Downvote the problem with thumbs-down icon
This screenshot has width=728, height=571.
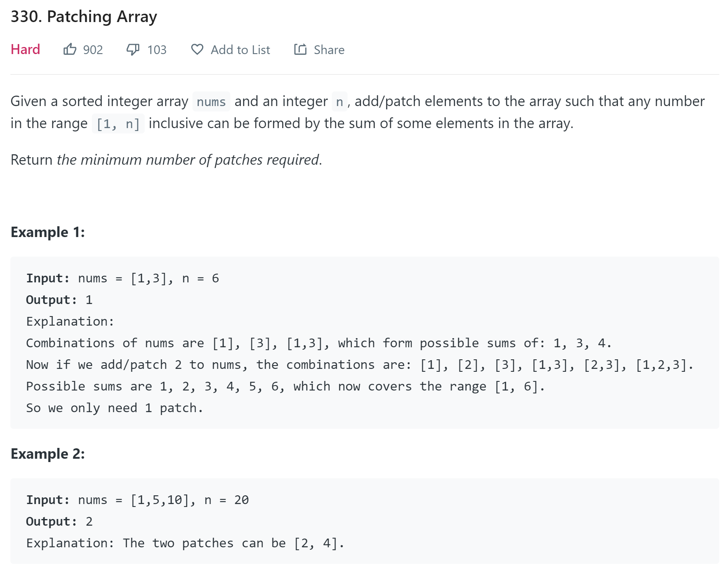pyautogui.click(x=133, y=49)
